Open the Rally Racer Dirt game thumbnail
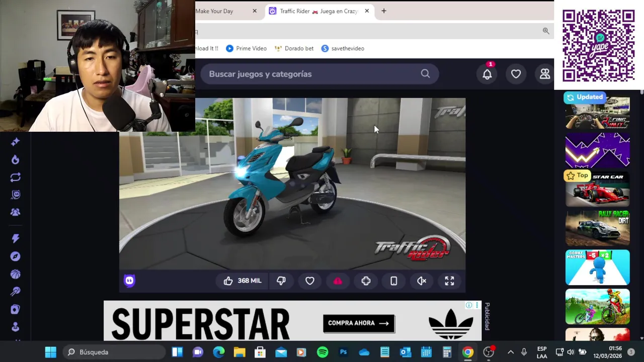The width and height of the screenshot is (644, 362). 597,228
